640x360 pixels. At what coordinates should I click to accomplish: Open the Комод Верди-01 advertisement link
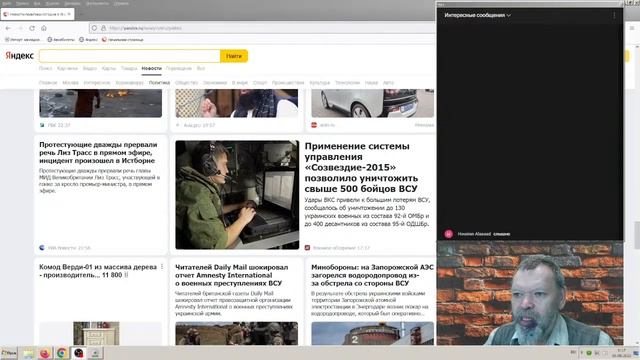point(98,271)
